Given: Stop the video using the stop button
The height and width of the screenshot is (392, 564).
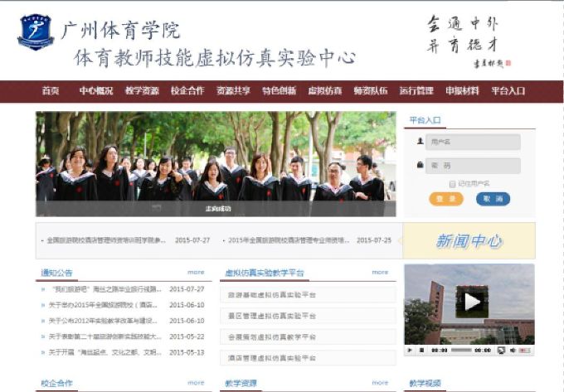Looking at the screenshot, I should click(x=421, y=351).
